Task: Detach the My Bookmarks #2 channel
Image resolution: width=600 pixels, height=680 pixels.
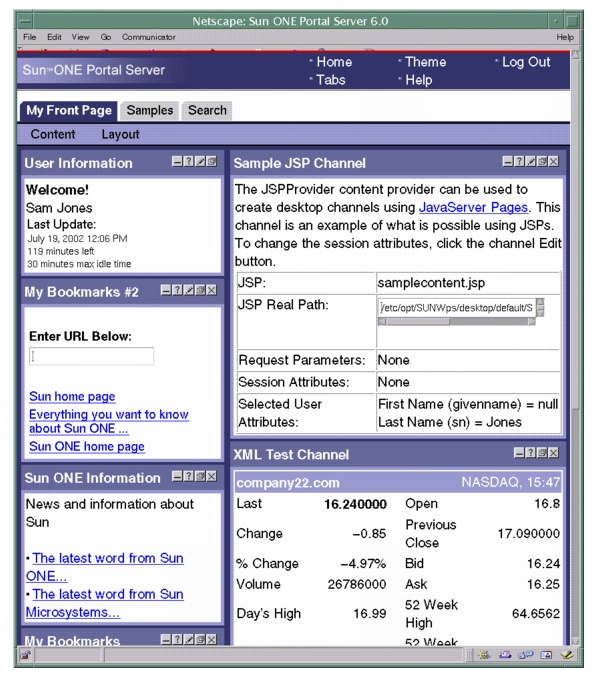Action: coord(200,290)
